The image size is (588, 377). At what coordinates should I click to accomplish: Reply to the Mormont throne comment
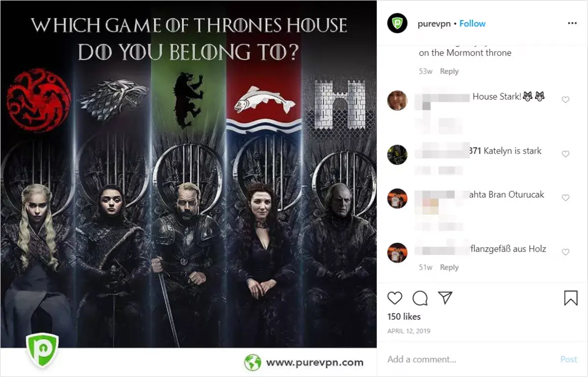pos(449,72)
